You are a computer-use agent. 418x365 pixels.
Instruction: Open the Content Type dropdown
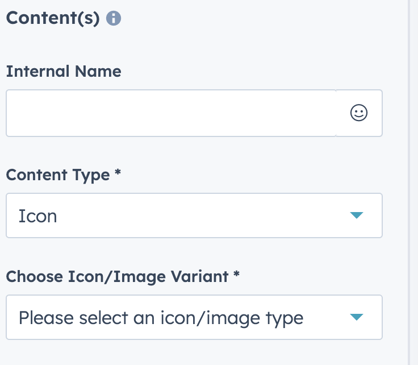coord(194,215)
